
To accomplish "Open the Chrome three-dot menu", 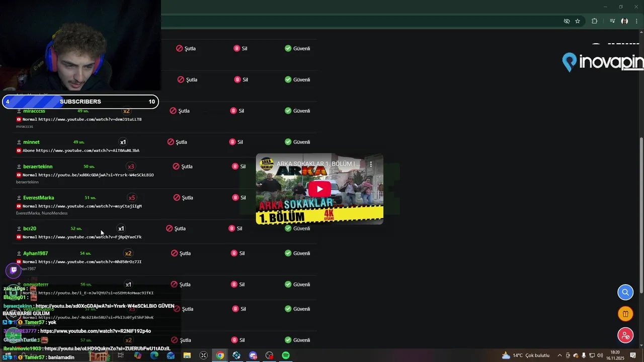I will pos(636,21).
